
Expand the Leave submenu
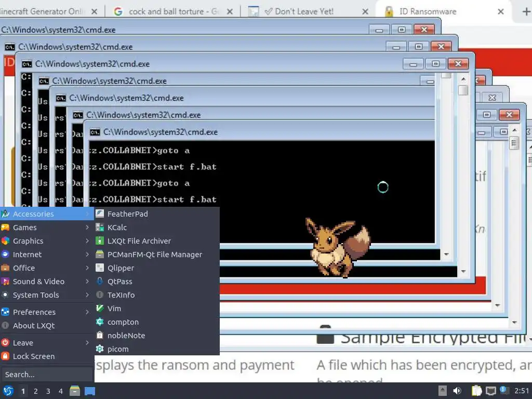[x=47, y=343]
